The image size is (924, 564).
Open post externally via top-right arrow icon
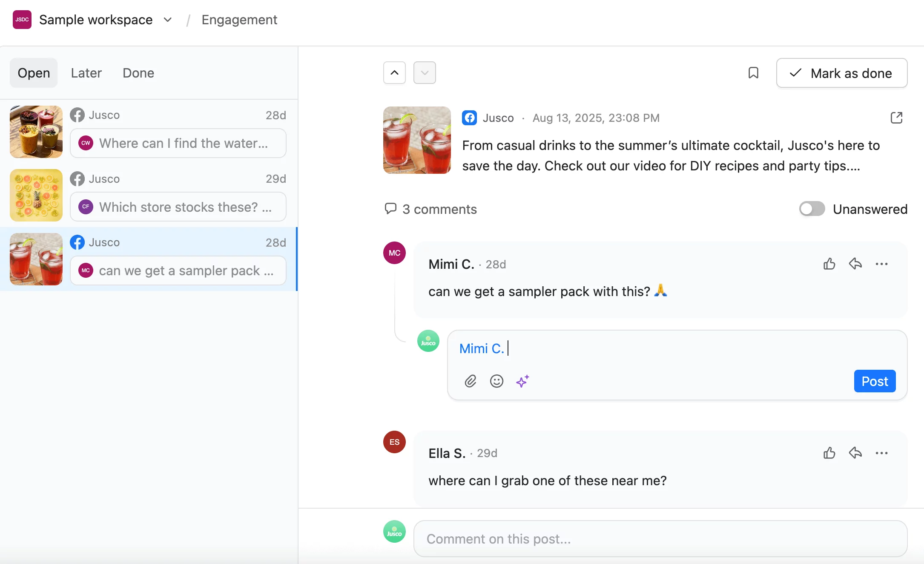[x=896, y=118]
